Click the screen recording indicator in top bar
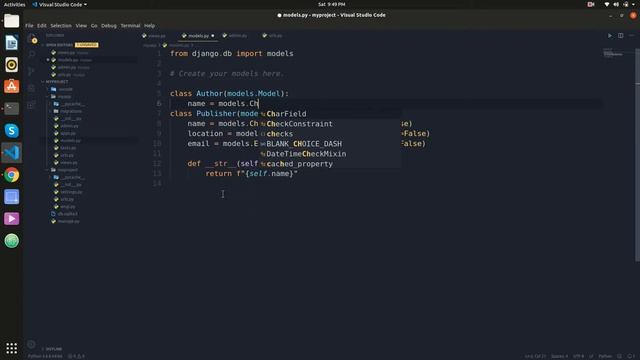This screenshot has width=640, height=360. point(591,4)
